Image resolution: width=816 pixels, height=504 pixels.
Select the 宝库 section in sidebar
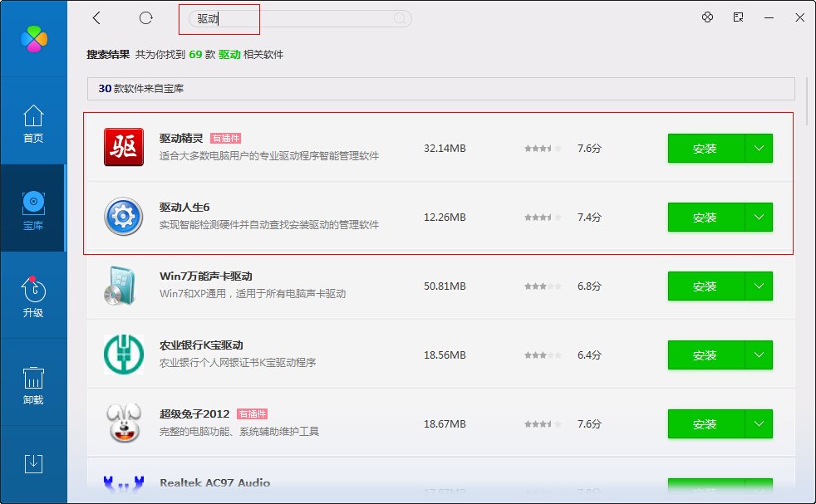tap(34, 208)
